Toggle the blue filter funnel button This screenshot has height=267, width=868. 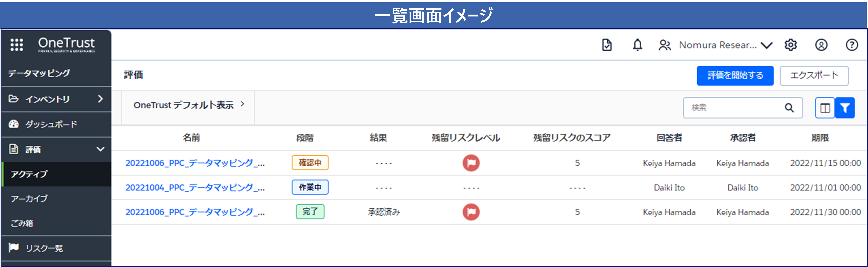[845, 108]
